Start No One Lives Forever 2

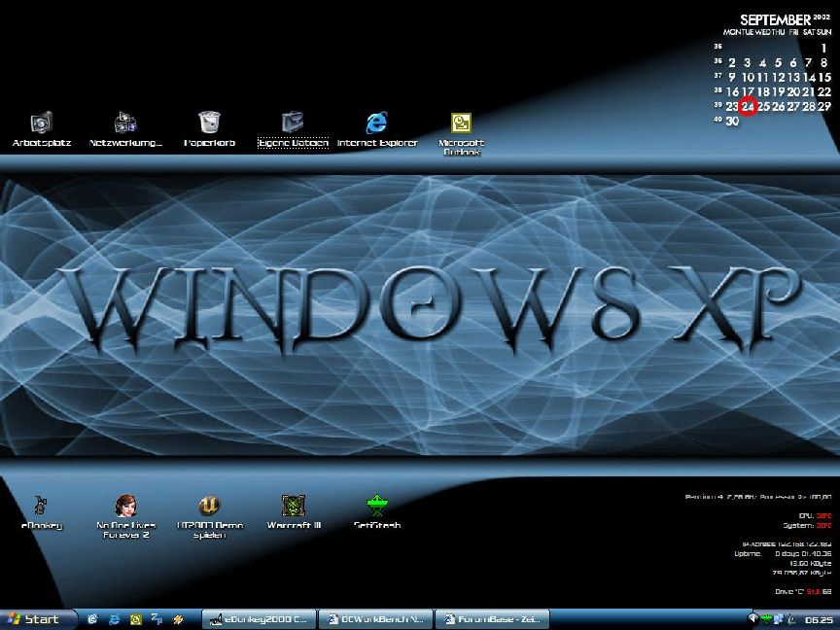click(x=125, y=516)
